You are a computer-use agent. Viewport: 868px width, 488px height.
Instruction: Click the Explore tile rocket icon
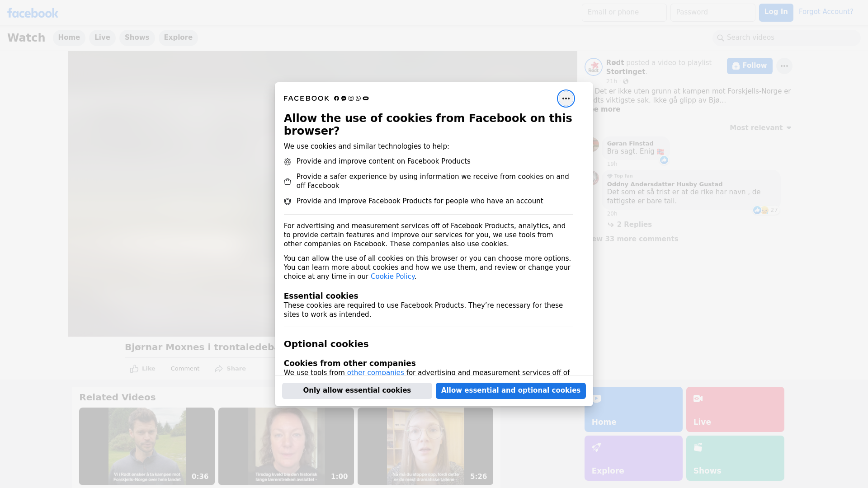pyautogui.click(x=596, y=447)
